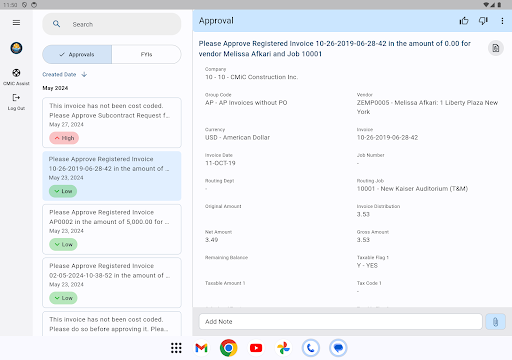Launch the Phone app from dock
The image size is (512, 360).
point(311,348)
